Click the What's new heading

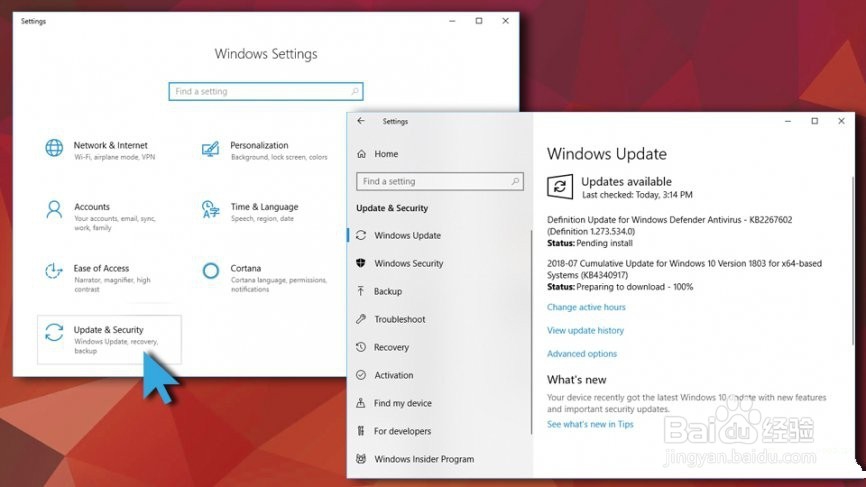tap(577, 379)
